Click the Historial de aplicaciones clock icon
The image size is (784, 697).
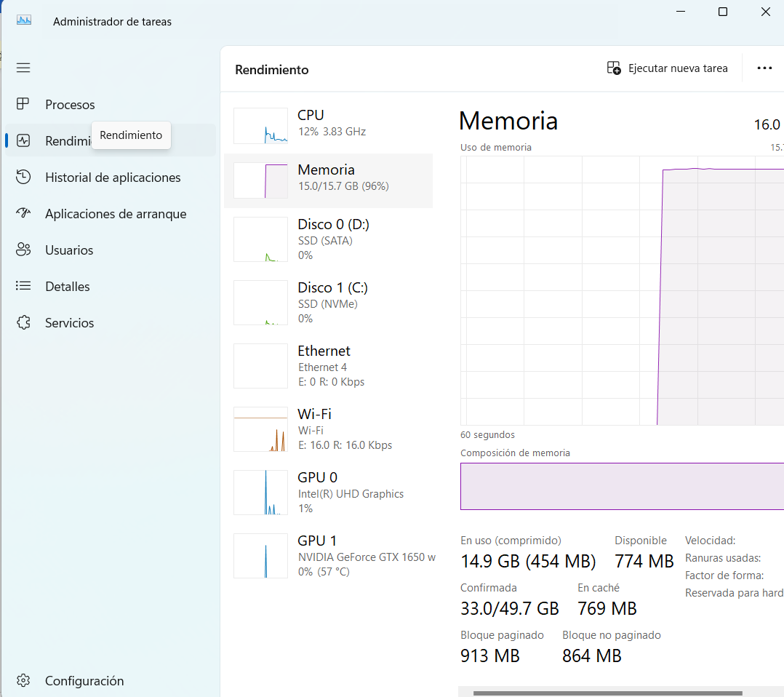[23, 177]
